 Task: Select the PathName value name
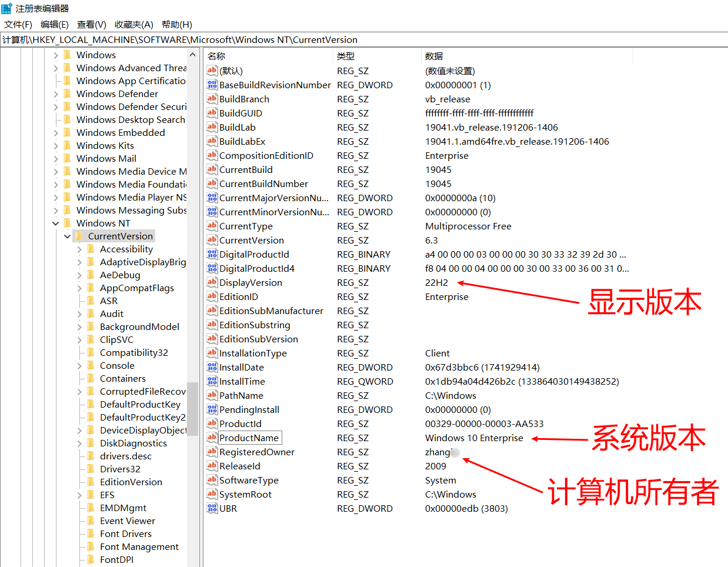click(x=241, y=395)
